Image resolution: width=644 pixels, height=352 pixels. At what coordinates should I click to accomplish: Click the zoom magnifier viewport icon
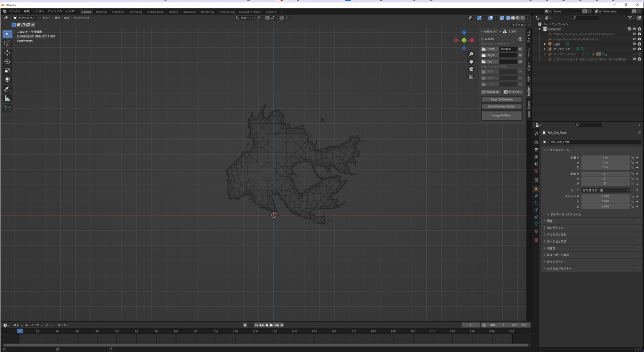(x=471, y=54)
